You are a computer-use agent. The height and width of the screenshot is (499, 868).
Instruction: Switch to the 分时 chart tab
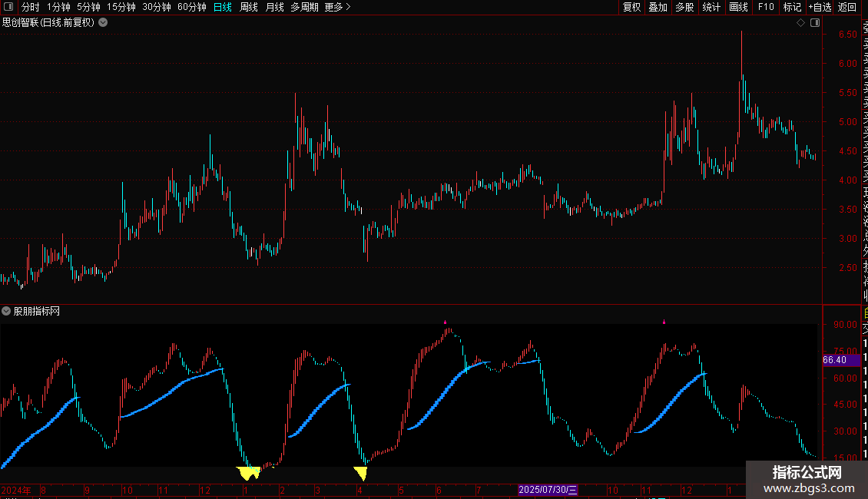31,7
